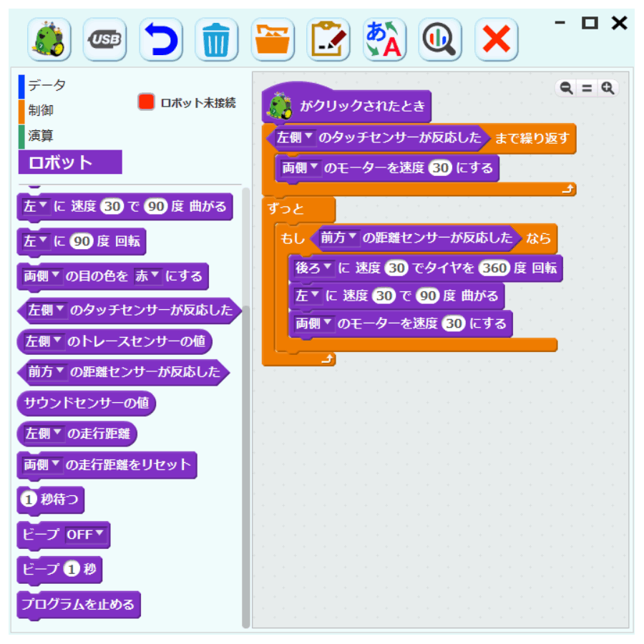
Task: Click the 1 value in the 秒待つ block
Action: pyautogui.click(x=29, y=499)
